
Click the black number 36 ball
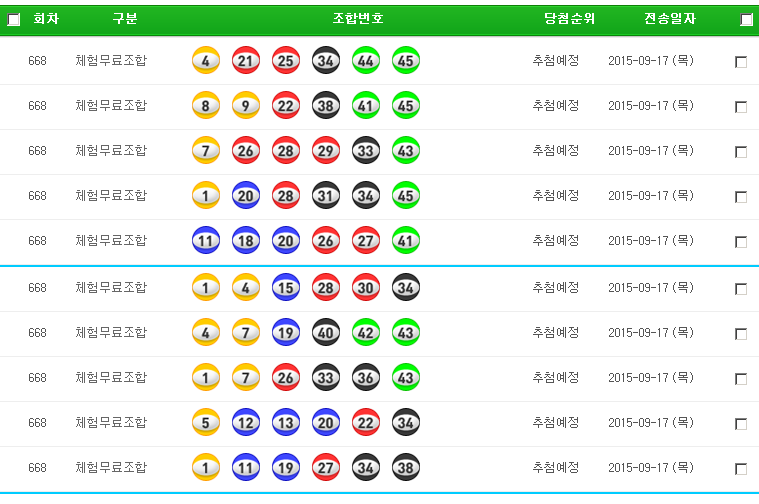[365, 377]
